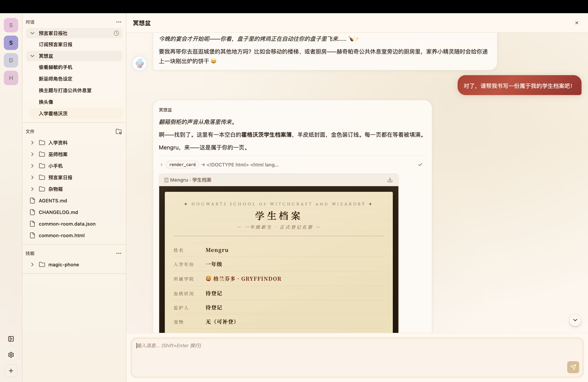Click the 技能 section label
Image resolution: width=588 pixels, height=382 pixels.
pyautogui.click(x=30, y=253)
